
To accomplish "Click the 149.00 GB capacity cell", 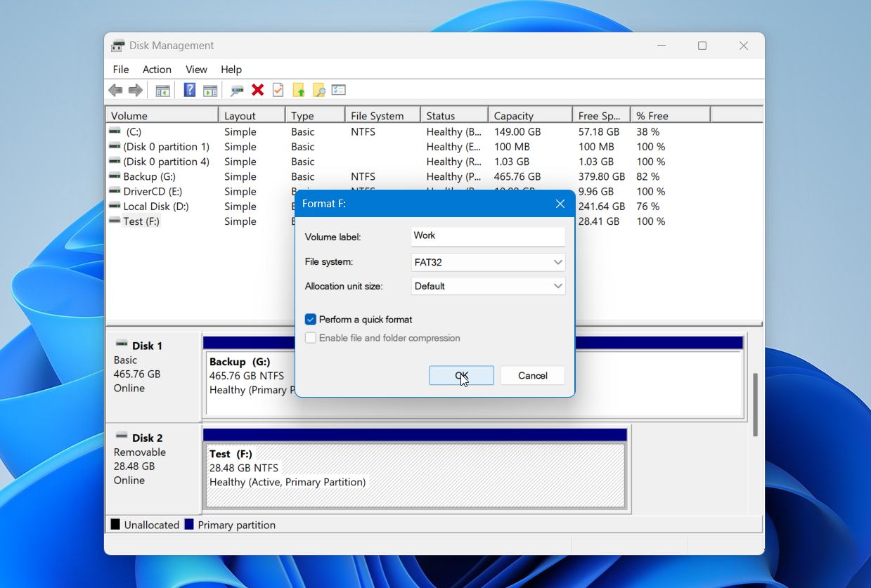I will coord(517,131).
